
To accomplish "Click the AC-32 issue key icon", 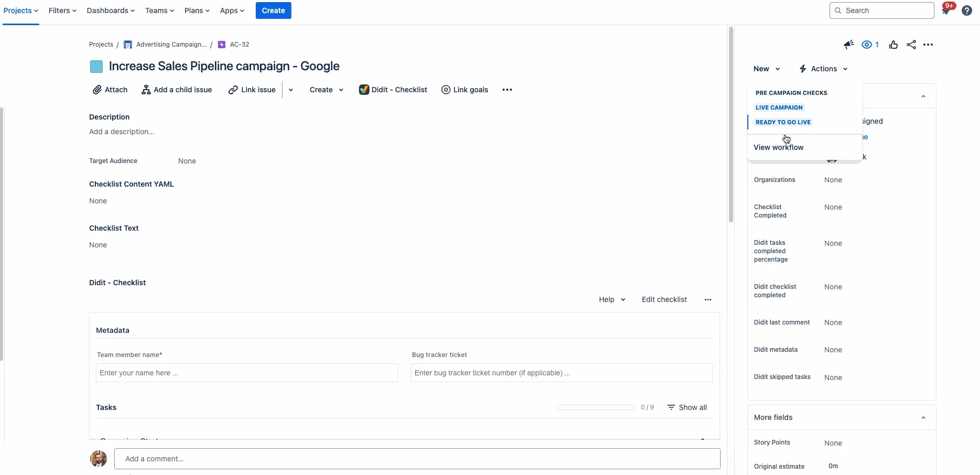I will pyautogui.click(x=222, y=45).
